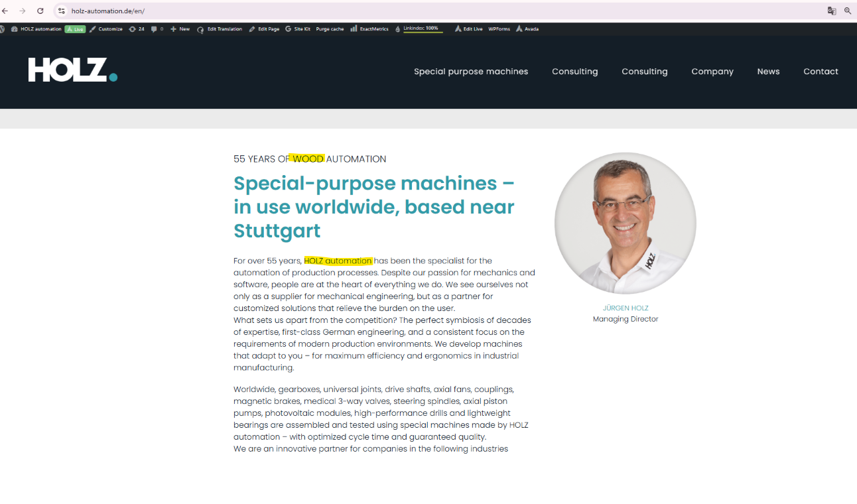
Task: Click Purge cache
Action: pos(330,29)
